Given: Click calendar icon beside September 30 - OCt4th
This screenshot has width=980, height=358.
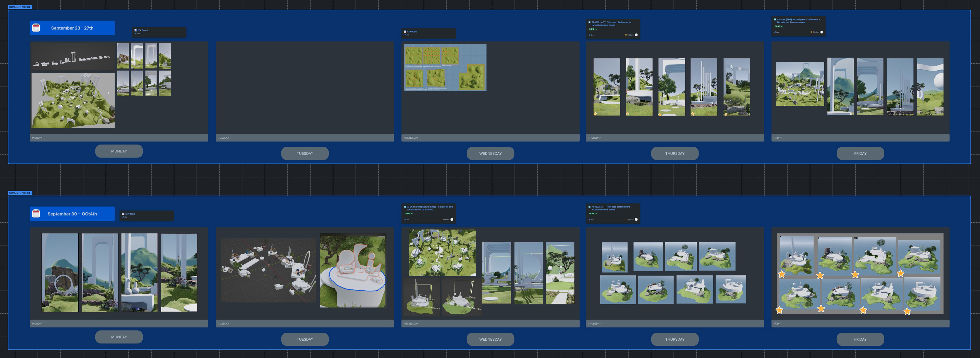Looking at the screenshot, I should pos(36,214).
